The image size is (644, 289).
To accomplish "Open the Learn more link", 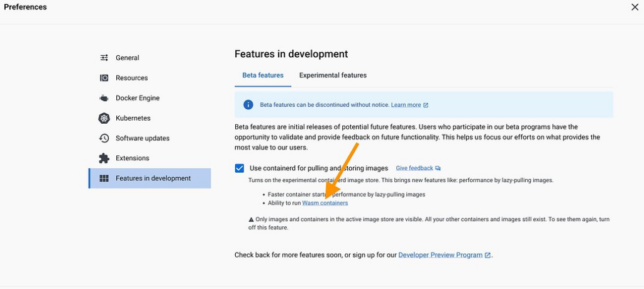I will 406,105.
